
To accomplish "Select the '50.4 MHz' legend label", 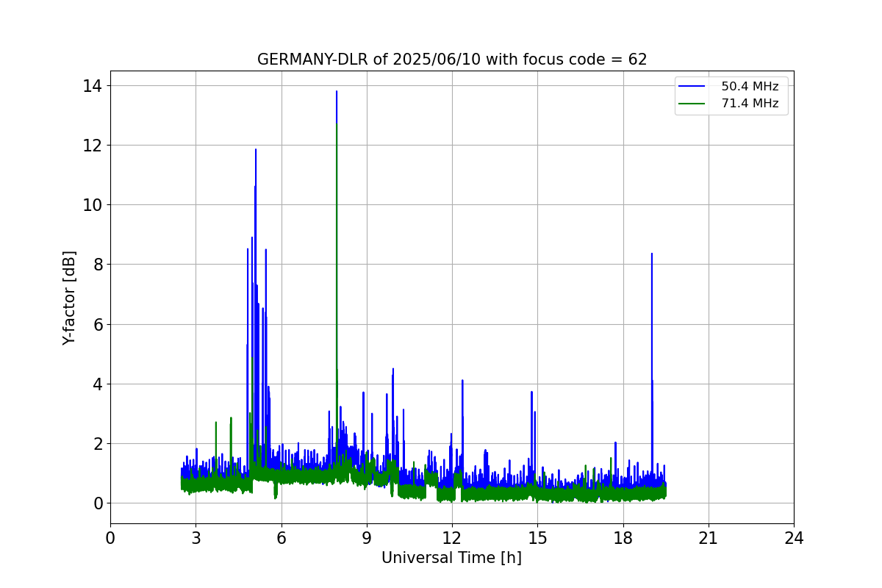I will [750, 87].
